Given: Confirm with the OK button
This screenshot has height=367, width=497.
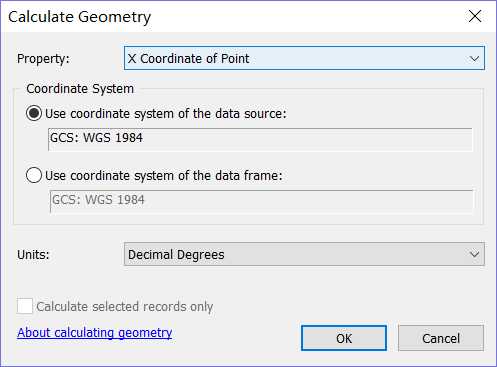Looking at the screenshot, I should pyautogui.click(x=344, y=338).
